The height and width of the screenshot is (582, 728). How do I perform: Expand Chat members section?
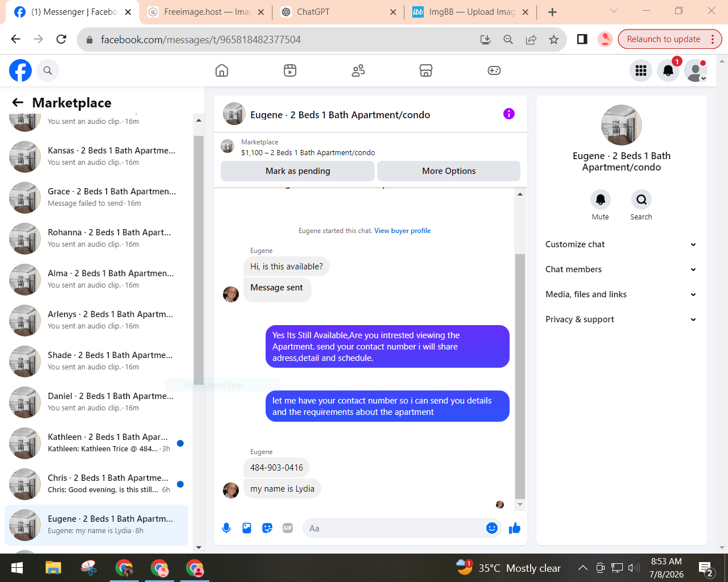(x=621, y=269)
